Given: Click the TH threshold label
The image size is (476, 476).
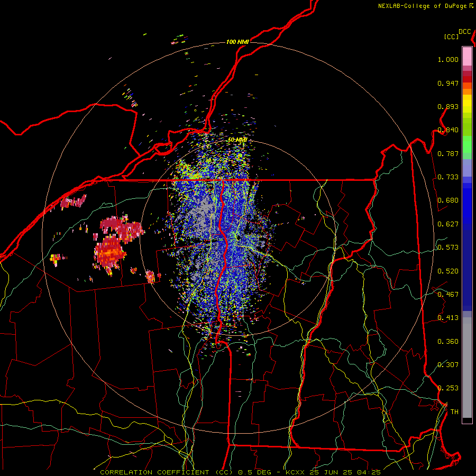Looking at the screenshot, I should (x=454, y=412).
